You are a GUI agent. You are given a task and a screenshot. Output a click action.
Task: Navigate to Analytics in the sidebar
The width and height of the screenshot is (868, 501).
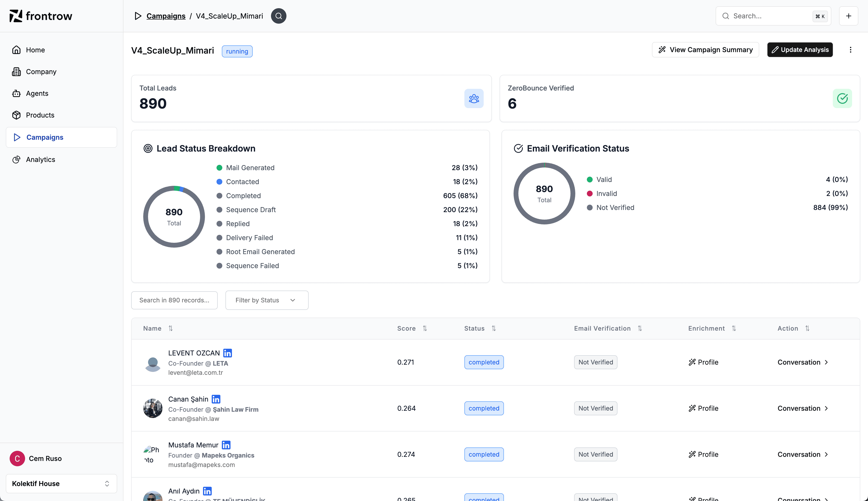pyautogui.click(x=40, y=159)
